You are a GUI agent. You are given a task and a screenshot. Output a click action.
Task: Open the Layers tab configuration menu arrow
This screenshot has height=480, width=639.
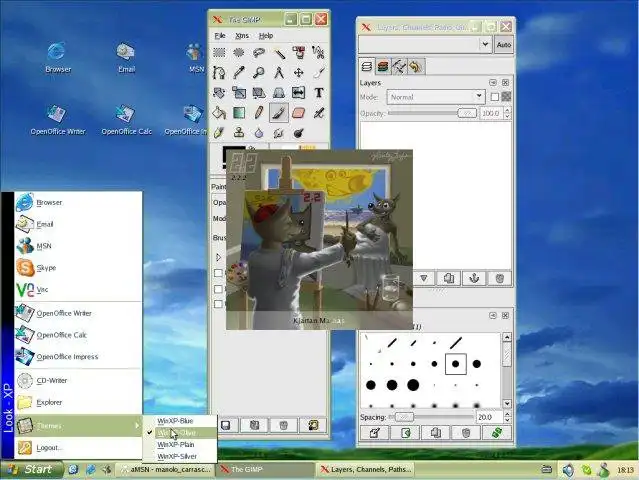coord(493,83)
